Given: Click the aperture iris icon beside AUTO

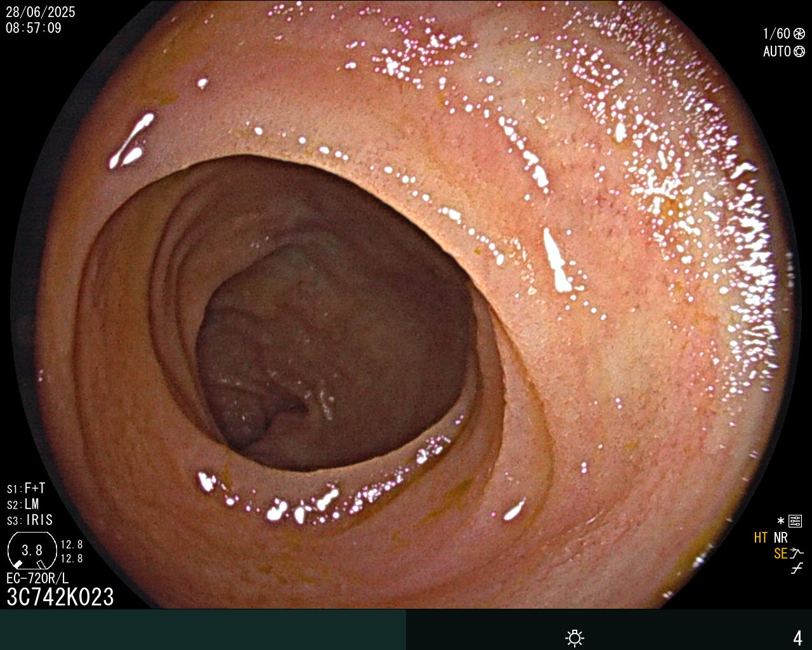Looking at the screenshot, I should [x=799, y=51].
